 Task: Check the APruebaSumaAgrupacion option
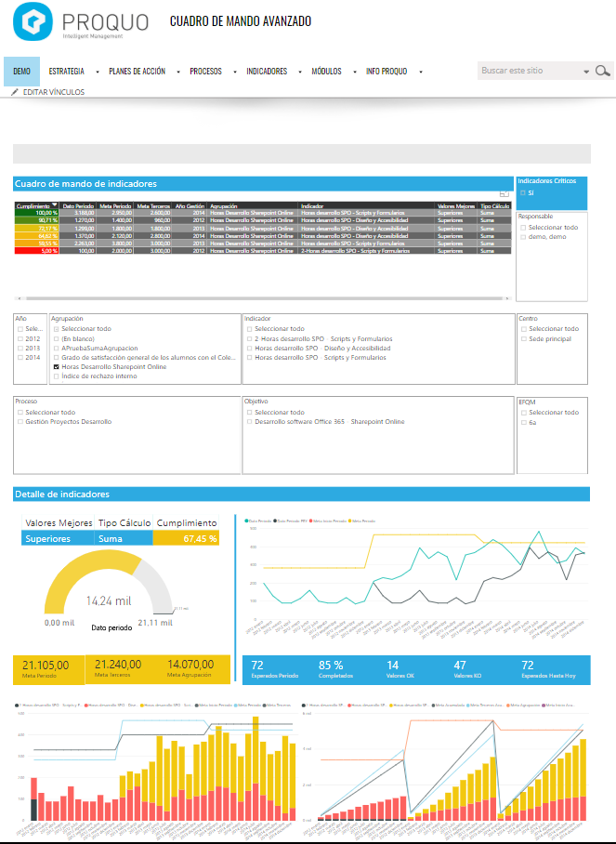tap(56, 349)
